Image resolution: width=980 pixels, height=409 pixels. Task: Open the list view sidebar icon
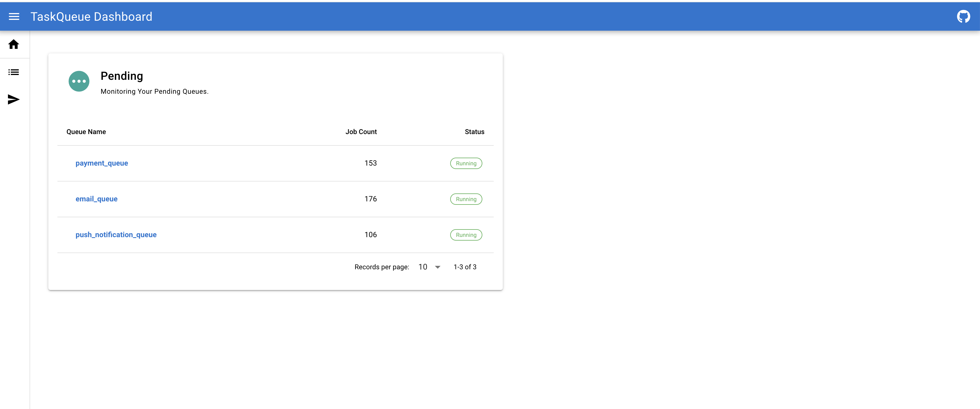(x=14, y=72)
